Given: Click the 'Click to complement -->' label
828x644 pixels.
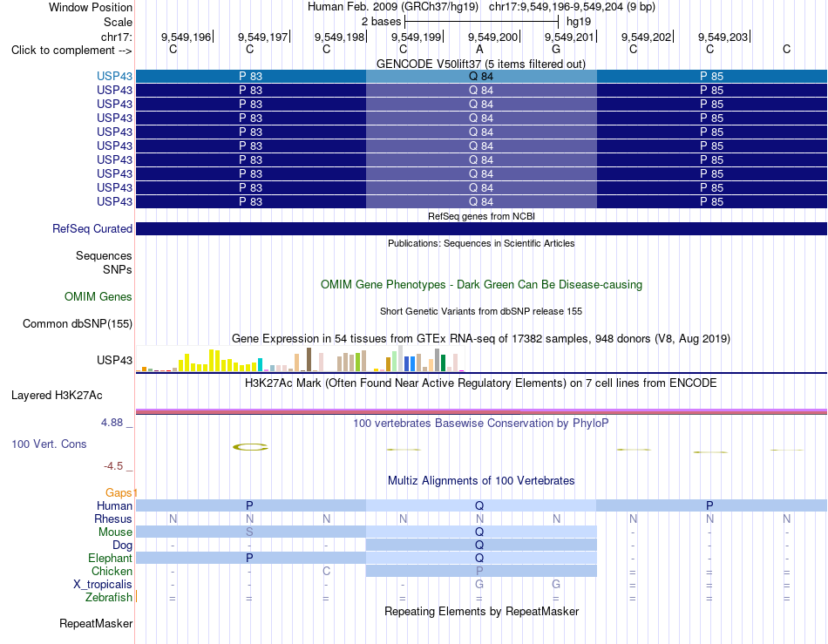Looking at the screenshot, I should click(71, 51).
